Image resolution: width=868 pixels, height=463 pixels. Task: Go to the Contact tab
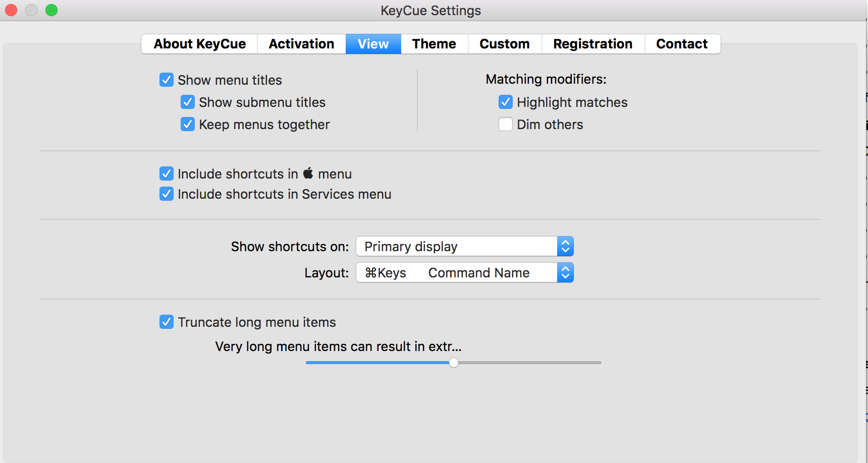pos(682,44)
